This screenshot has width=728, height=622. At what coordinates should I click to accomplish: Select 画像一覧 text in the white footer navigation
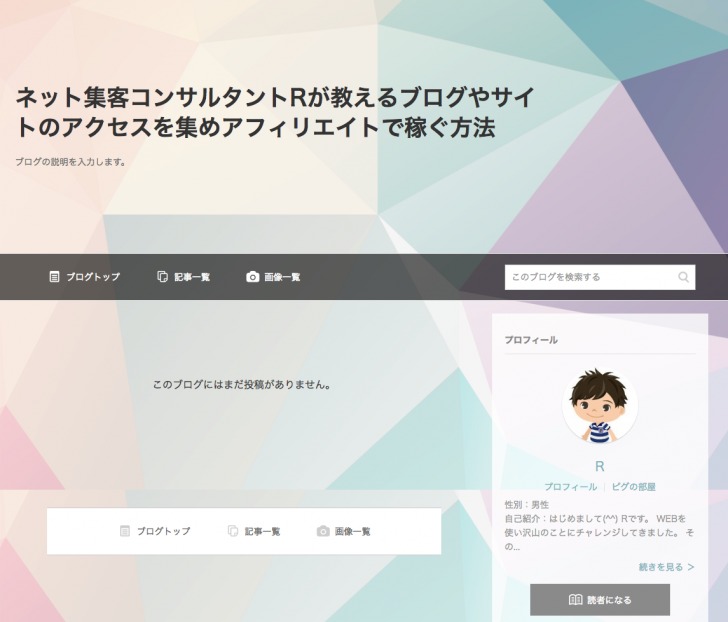coord(353,531)
